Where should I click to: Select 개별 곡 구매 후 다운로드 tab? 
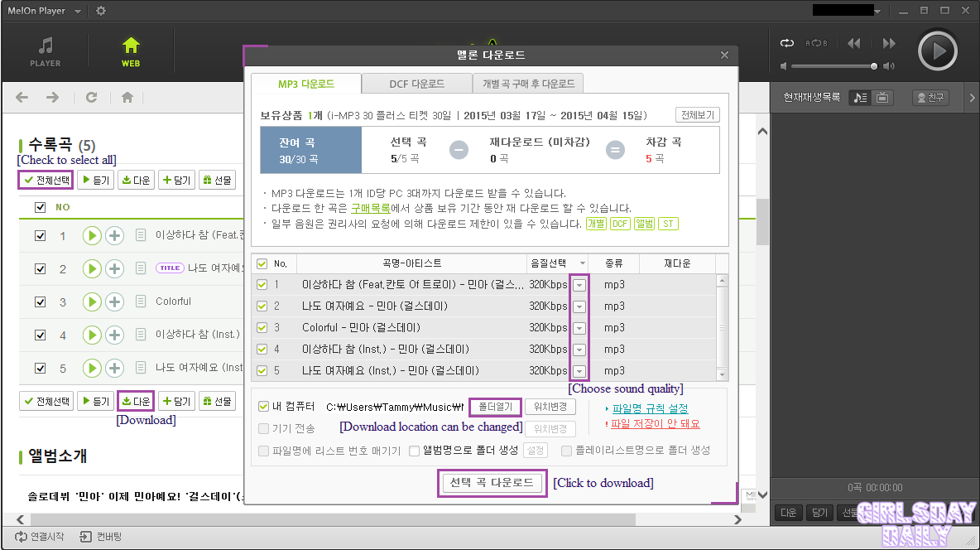[x=528, y=84]
